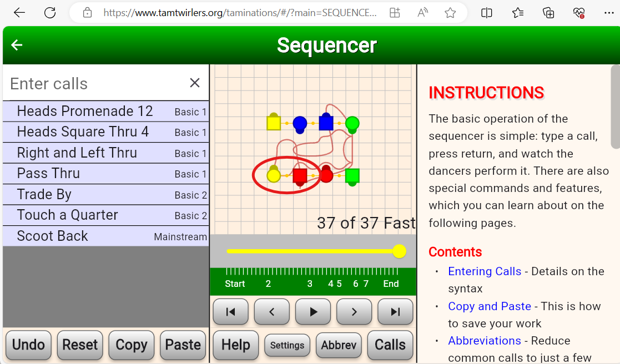620x364 pixels.
Task: Click timeline marker 6
Action: (356, 284)
